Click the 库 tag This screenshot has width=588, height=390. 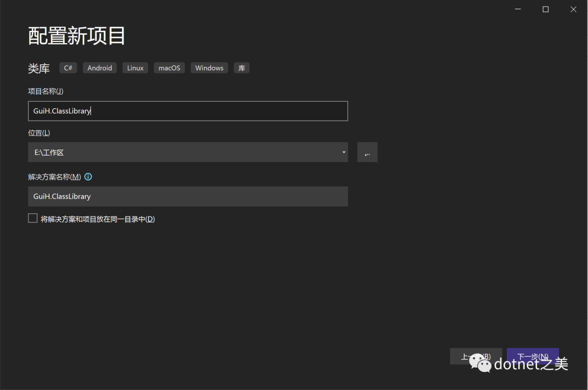click(242, 68)
